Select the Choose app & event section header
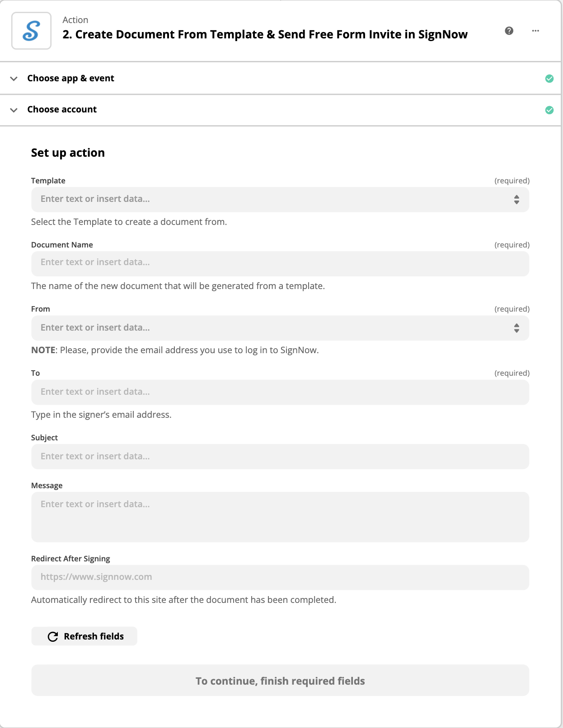Viewport: 563px width, 728px height. (71, 79)
